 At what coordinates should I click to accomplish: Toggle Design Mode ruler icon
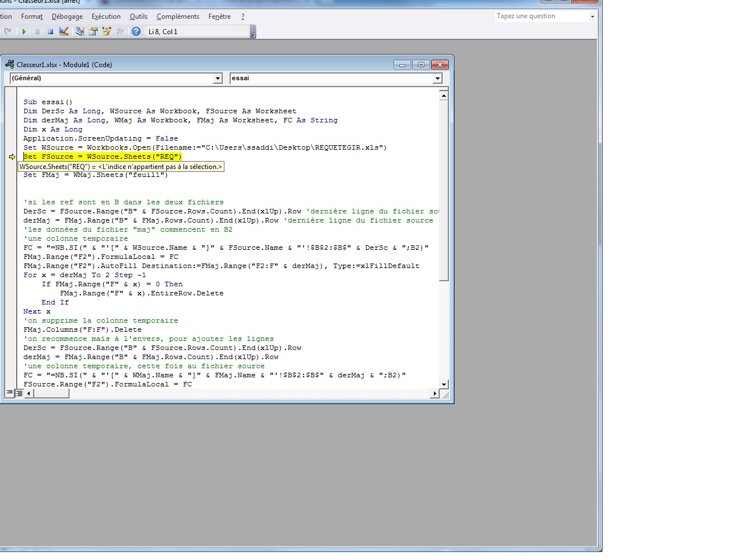click(x=64, y=31)
